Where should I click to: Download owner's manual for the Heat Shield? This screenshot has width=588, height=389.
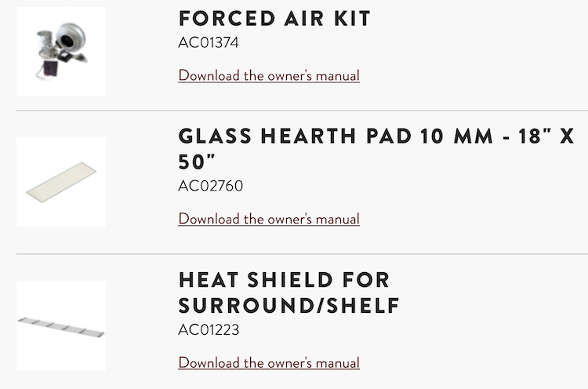coord(269,362)
